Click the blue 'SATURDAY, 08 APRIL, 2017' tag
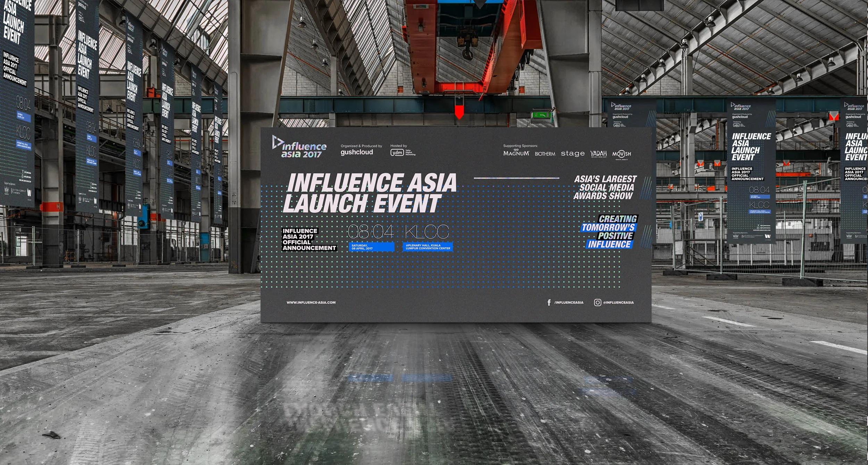The width and height of the screenshot is (868, 465). (x=372, y=247)
